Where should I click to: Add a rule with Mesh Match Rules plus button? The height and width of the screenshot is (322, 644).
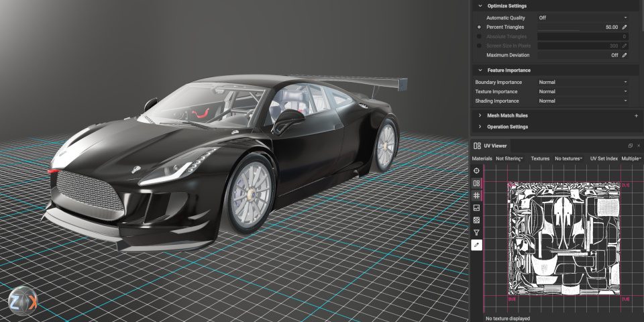(x=636, y=115)
